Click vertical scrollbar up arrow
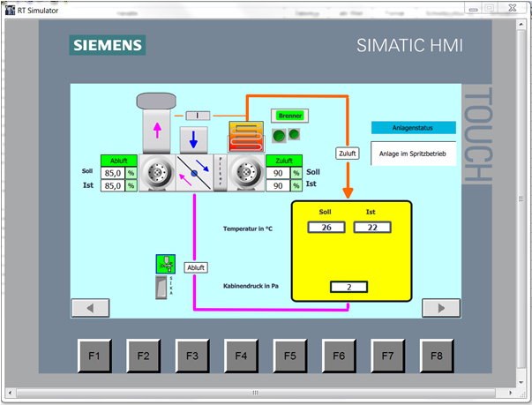This screenshot has height=405, width=532. coord(521,24)
